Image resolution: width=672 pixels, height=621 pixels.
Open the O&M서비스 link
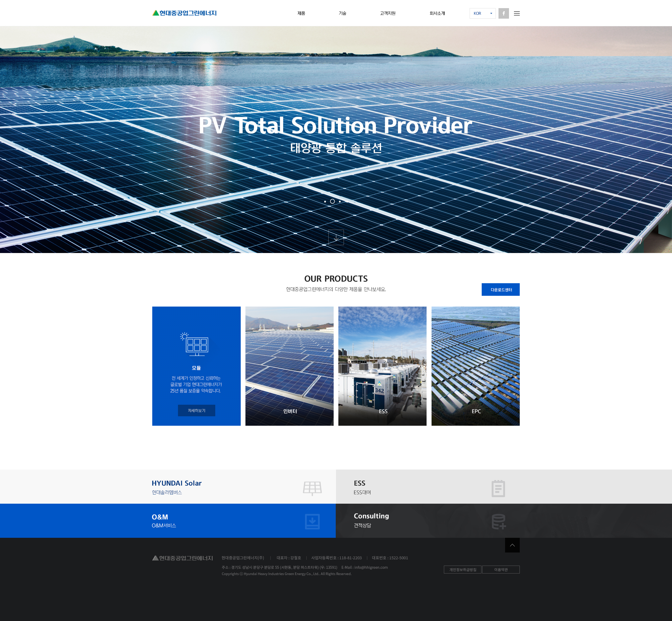pyautogui.click(x=168, y=520)
